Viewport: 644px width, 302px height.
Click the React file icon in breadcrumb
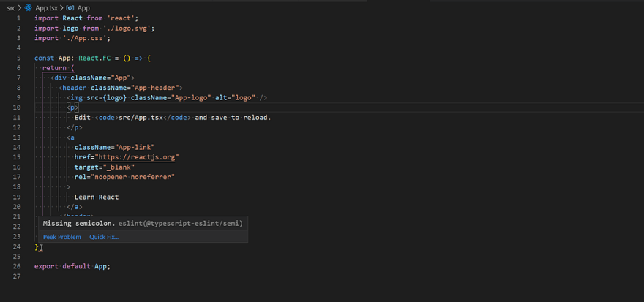tap(29, 8)
